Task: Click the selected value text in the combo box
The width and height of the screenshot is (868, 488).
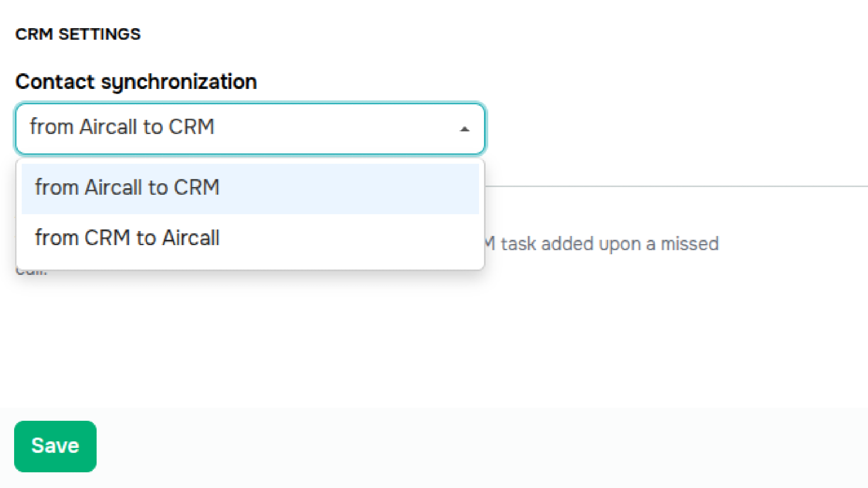Action: coord(122,127)
